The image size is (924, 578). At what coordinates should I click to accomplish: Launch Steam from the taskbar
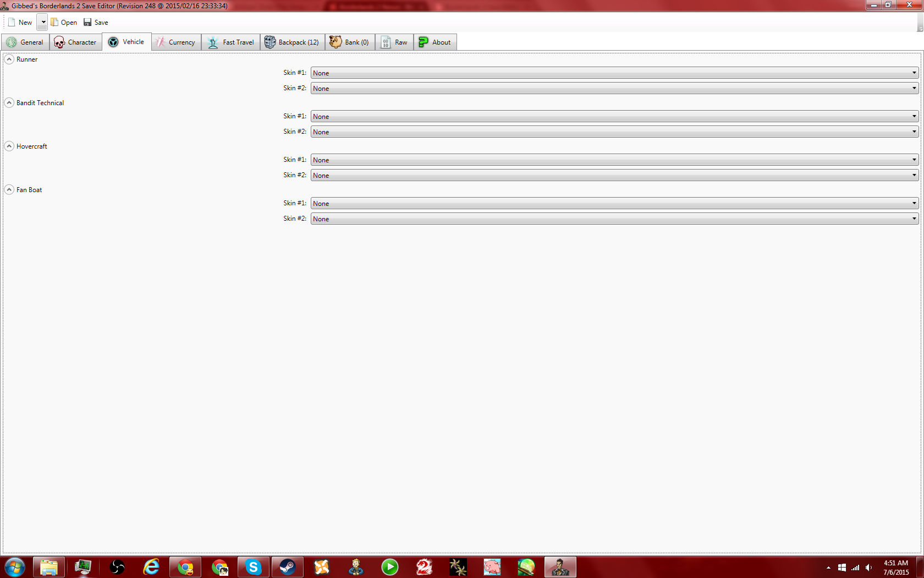[x=287, y=567]
